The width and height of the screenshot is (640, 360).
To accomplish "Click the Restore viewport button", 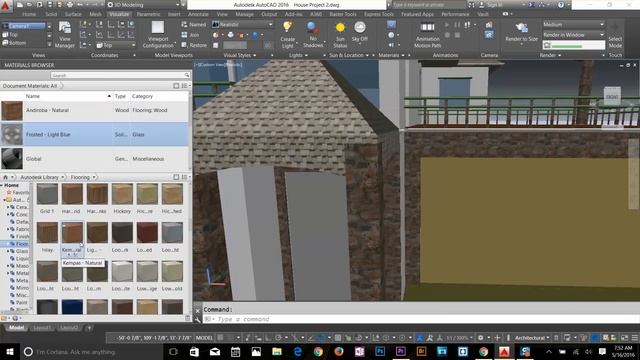I will click(194, 45).
